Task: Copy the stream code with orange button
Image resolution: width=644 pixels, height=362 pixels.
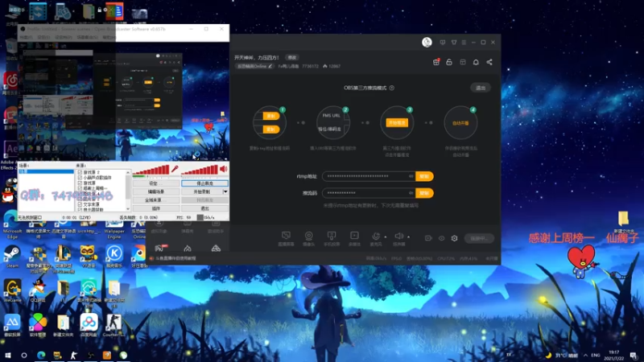Action: (x=424, y=193)
